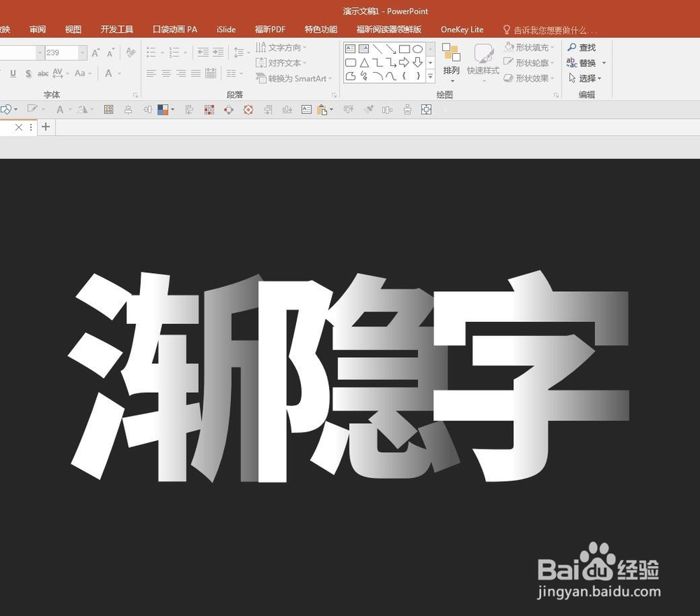Toggle underline formatting
The height and width of the screenshot is (616, 700).
(x=13, y=73)
